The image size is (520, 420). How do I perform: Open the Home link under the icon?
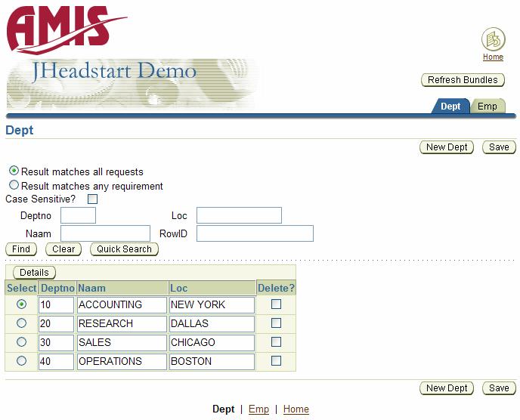coord(493,57)
